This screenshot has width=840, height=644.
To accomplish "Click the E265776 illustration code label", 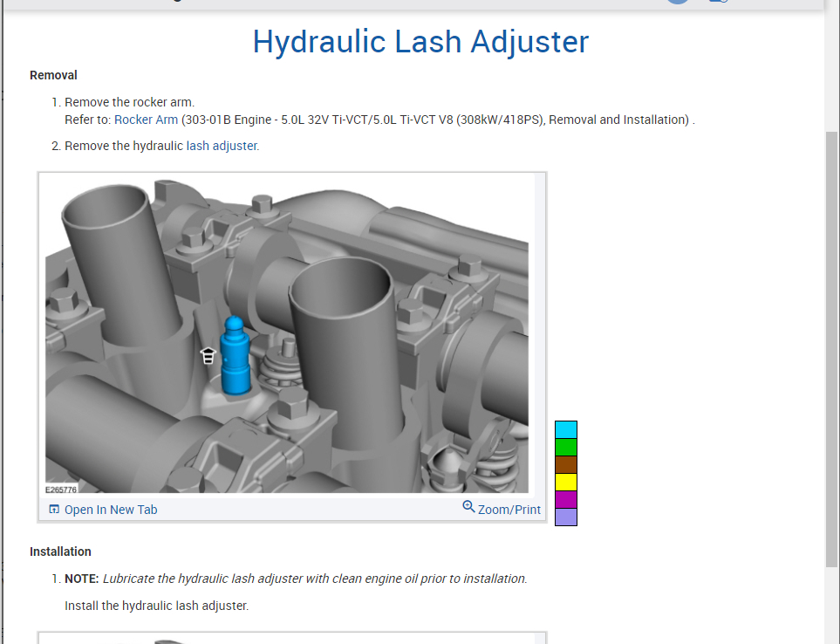I will 61,490.
